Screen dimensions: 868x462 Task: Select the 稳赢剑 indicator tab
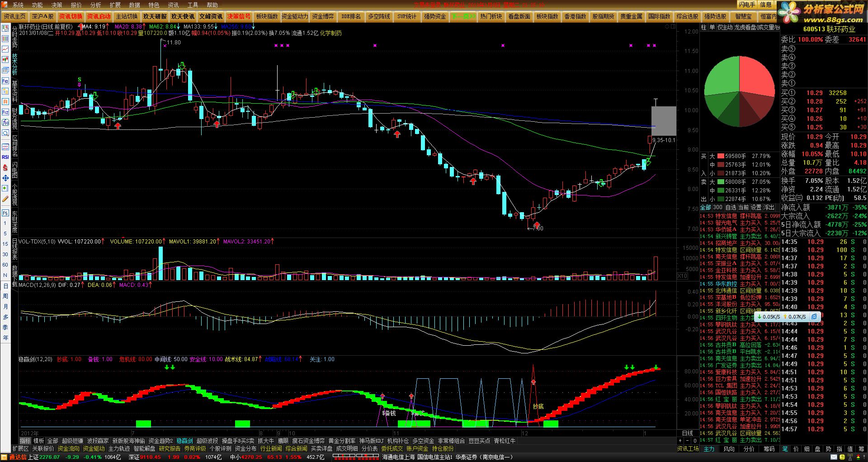click(184, 441)
